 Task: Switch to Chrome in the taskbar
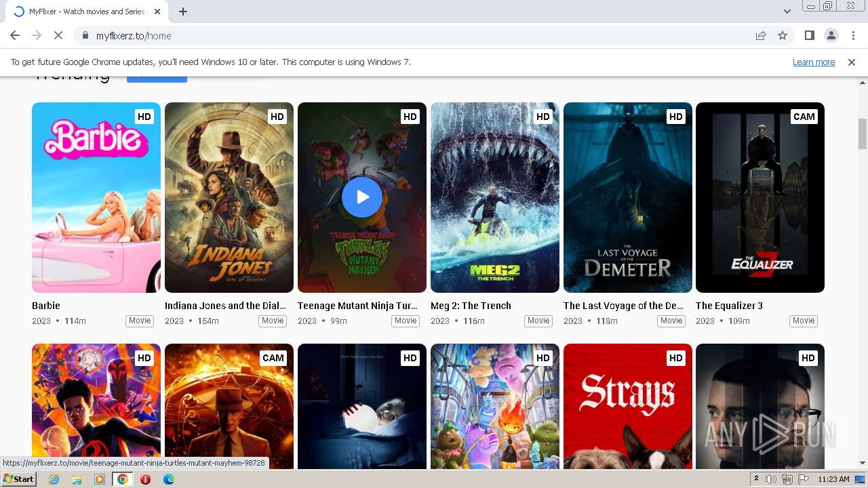tap(123, 479)
